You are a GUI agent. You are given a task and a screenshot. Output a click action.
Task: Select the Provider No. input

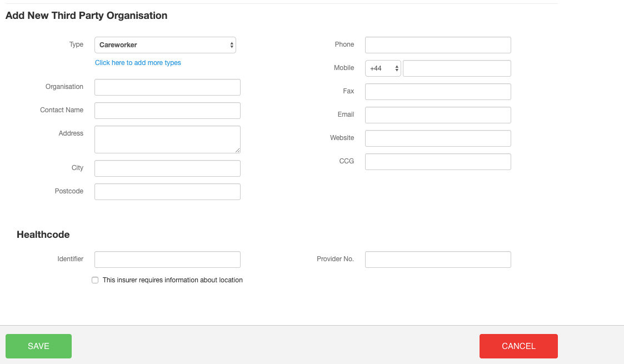click(x=438, y=260)
